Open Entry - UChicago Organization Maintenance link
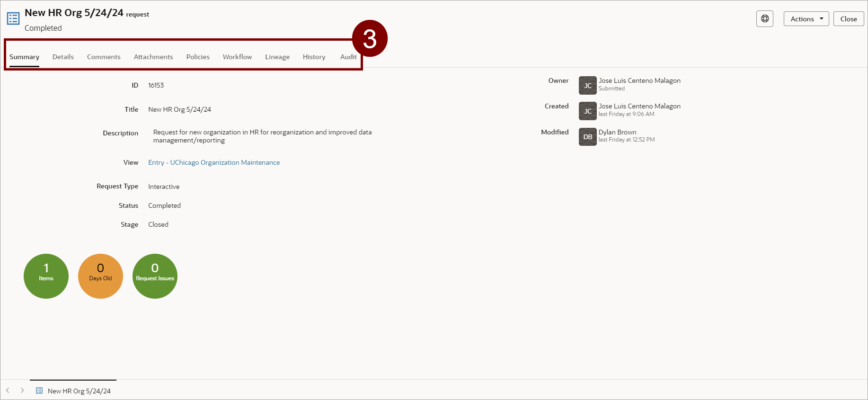 point(214,162)
